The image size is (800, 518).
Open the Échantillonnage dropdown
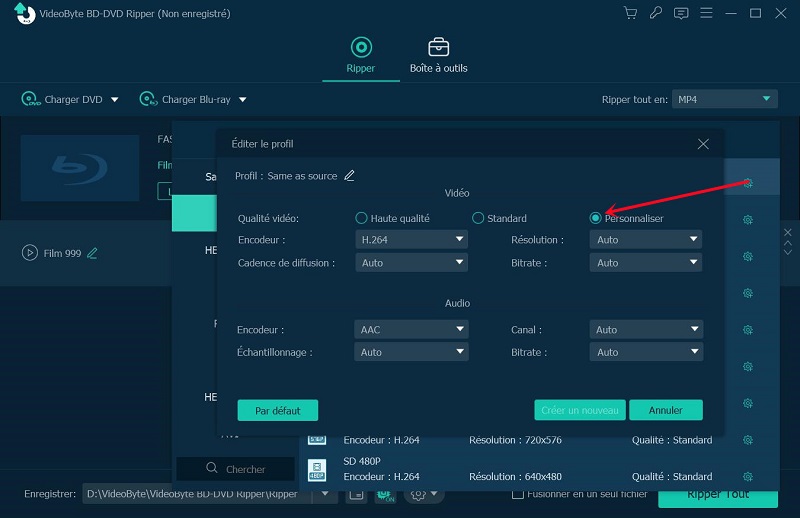point(411,352)
